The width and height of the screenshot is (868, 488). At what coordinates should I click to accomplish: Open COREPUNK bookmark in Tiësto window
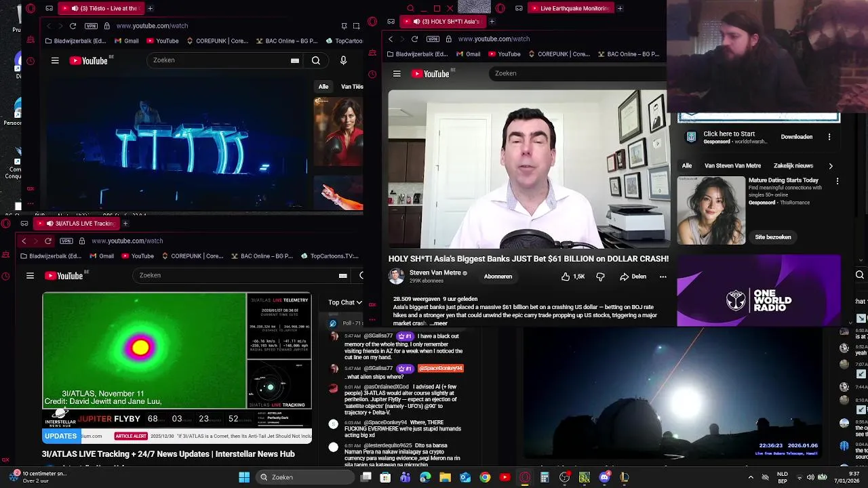pos(217,41)
